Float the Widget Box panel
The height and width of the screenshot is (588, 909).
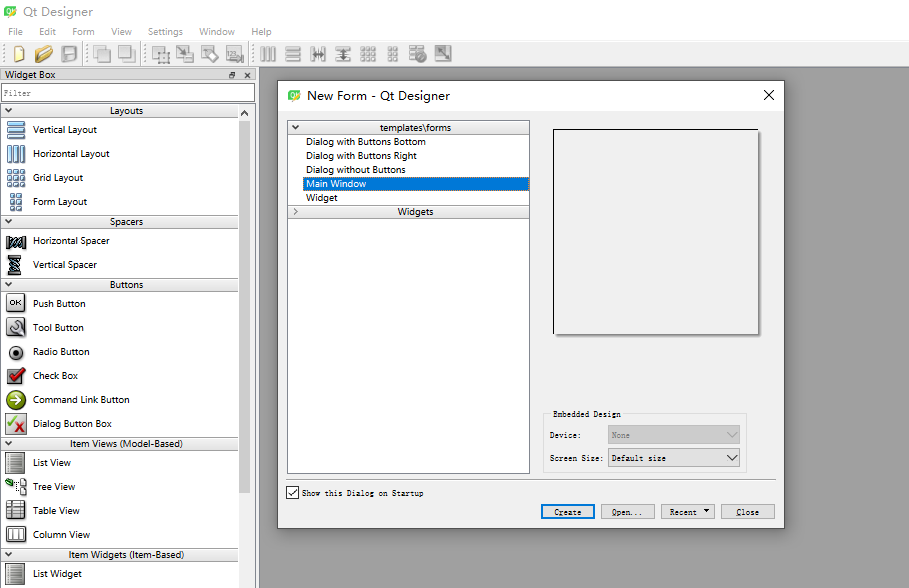pyautogui.click(x=232, y=75)
